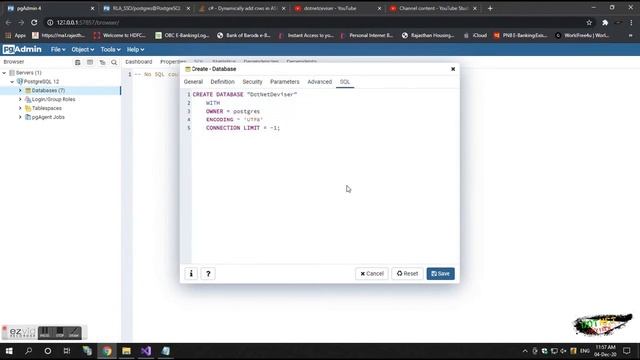Open the Chrome extensions puzzle icon
Image resolution: width=640 pixels, height=360 pixels.
tap(605, 22)
